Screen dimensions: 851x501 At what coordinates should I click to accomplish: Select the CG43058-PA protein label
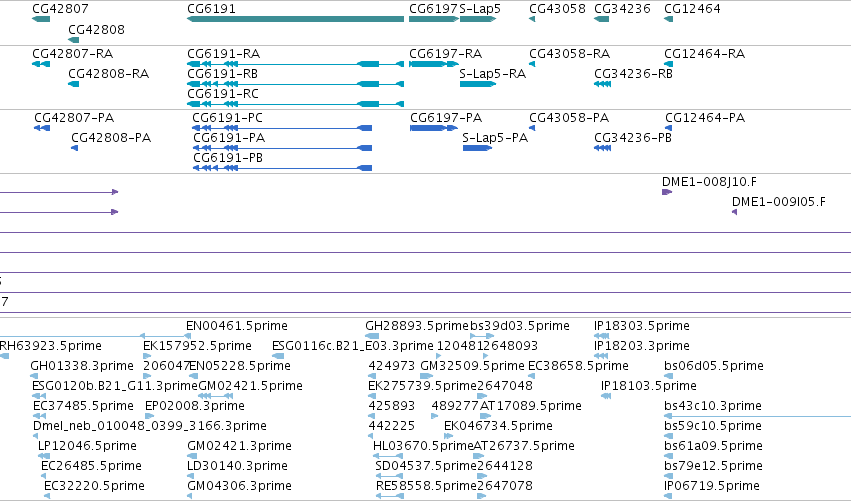point(569,118)
